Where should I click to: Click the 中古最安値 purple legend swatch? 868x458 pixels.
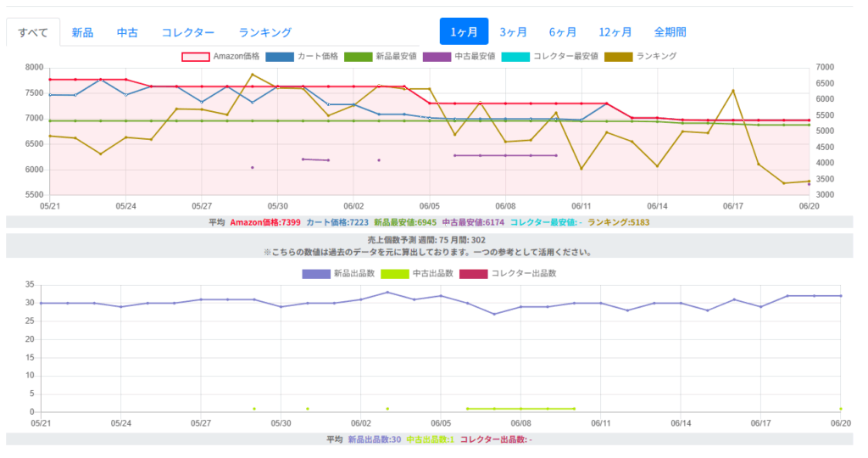437,57
